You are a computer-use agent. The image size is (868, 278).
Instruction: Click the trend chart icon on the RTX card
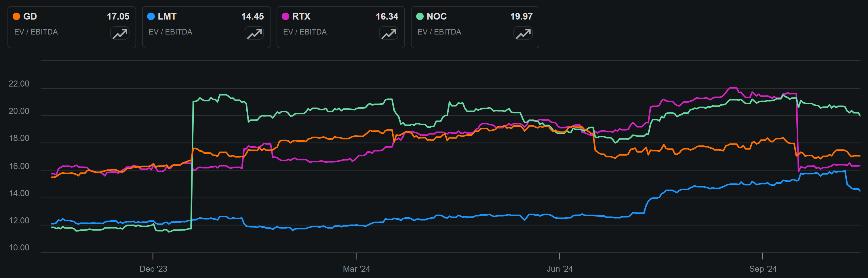click(x=389, y=33)
